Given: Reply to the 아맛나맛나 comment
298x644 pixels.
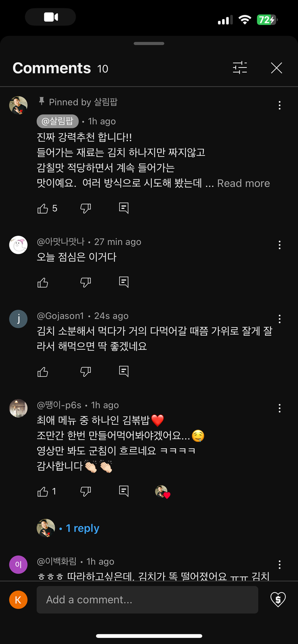Looking at the screenshot, I should (124, 282).
